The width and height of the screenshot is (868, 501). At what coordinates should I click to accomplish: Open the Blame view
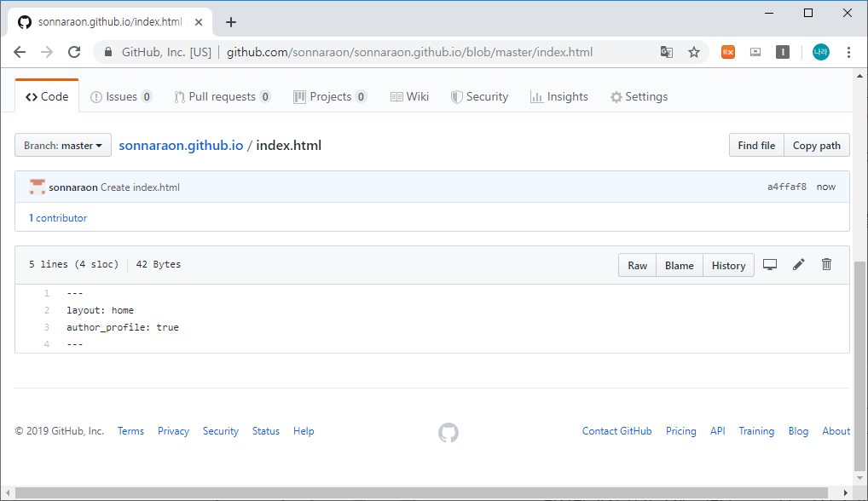[680, 266]
